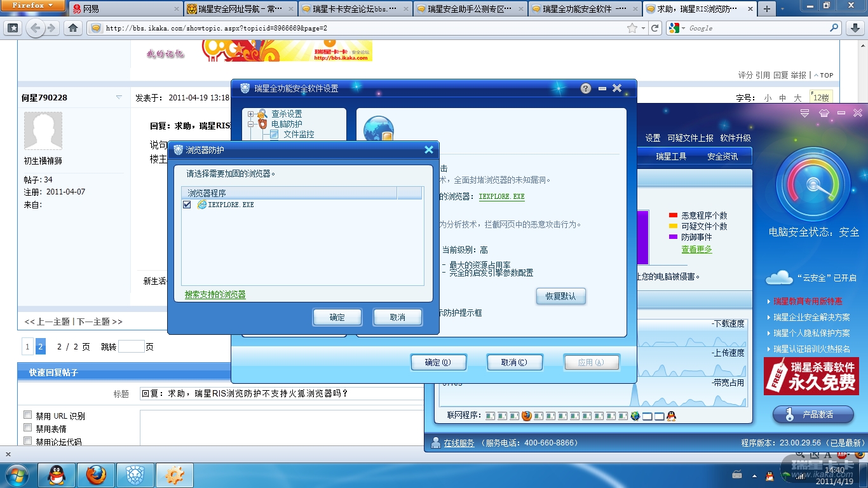Image resolution: width=868 pixels, height=488 pixels.
Task: Click the 查看更多 link
Action: [697, 250]
